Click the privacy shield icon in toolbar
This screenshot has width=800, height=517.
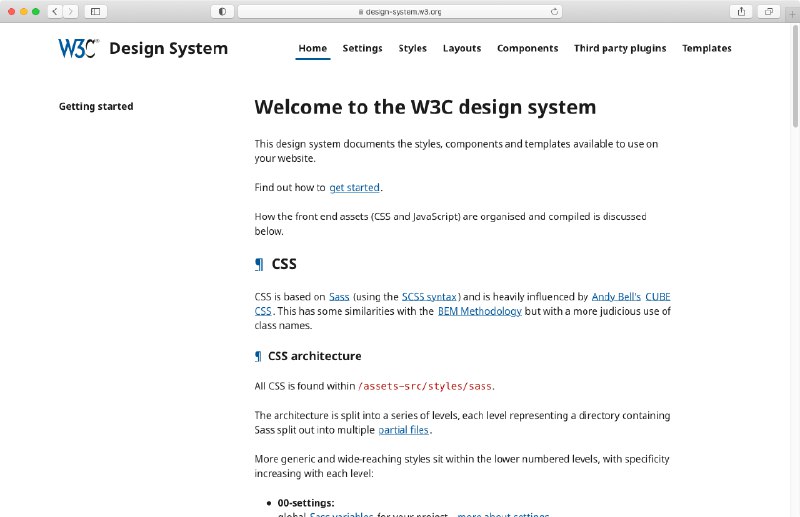pyautogui.click(x=222, y=11)
